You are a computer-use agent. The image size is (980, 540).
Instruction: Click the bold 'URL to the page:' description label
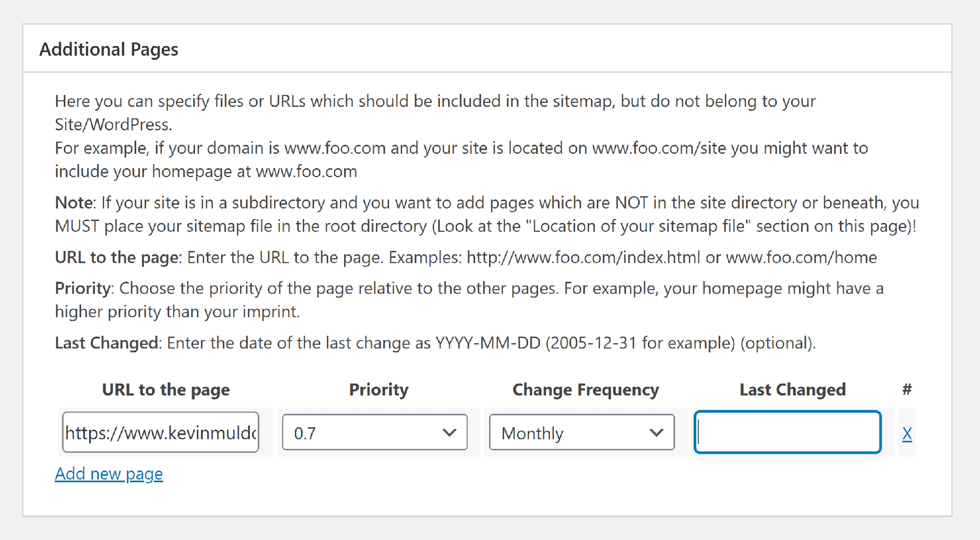click(x=118, y=257)
